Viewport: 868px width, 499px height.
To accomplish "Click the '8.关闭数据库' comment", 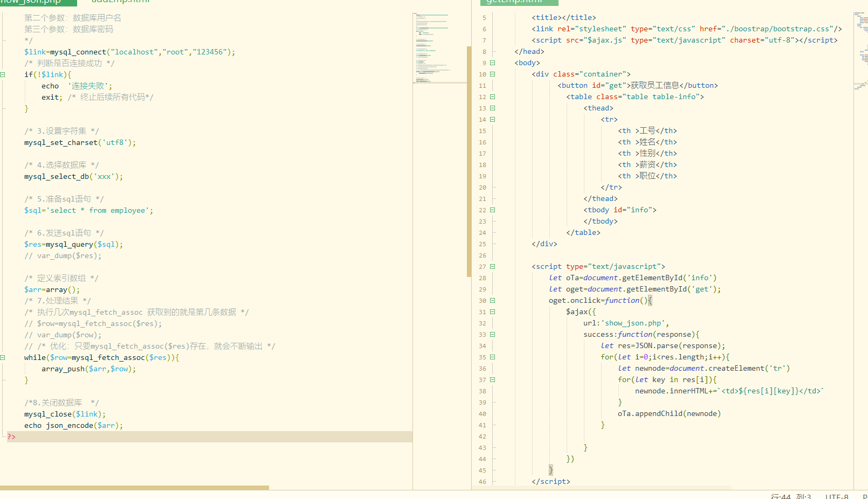I will [61, 403].
